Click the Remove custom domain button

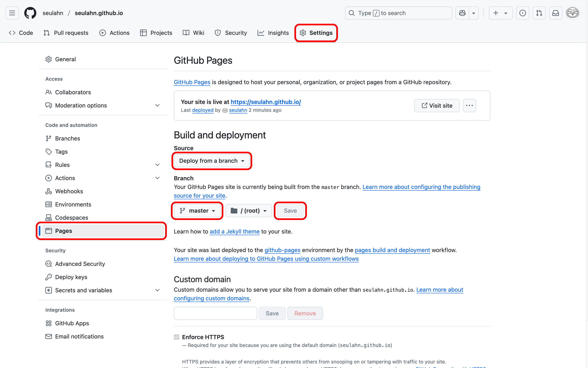[x=305, y=313]
